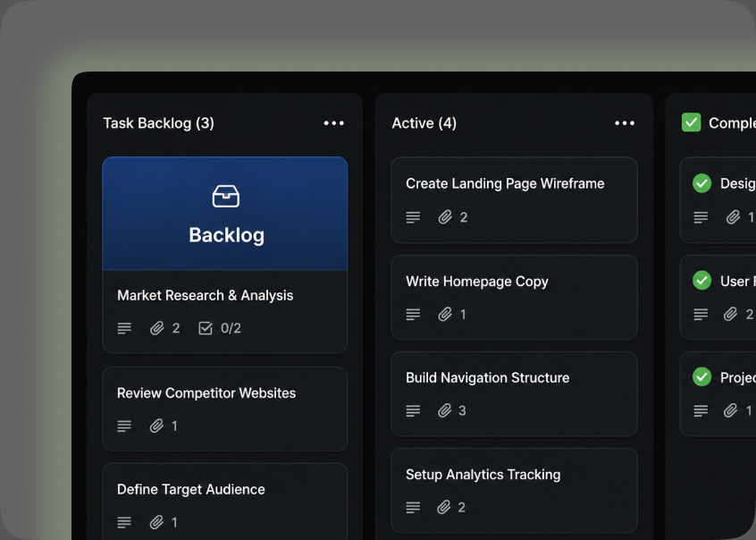Open the Build Navigation Structure card

point(514,393)
